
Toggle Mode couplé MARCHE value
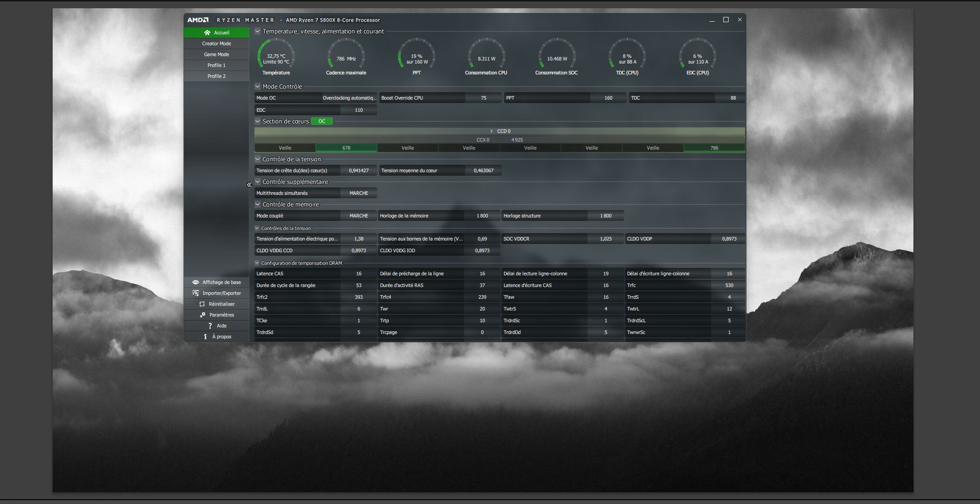click(359, 216)
